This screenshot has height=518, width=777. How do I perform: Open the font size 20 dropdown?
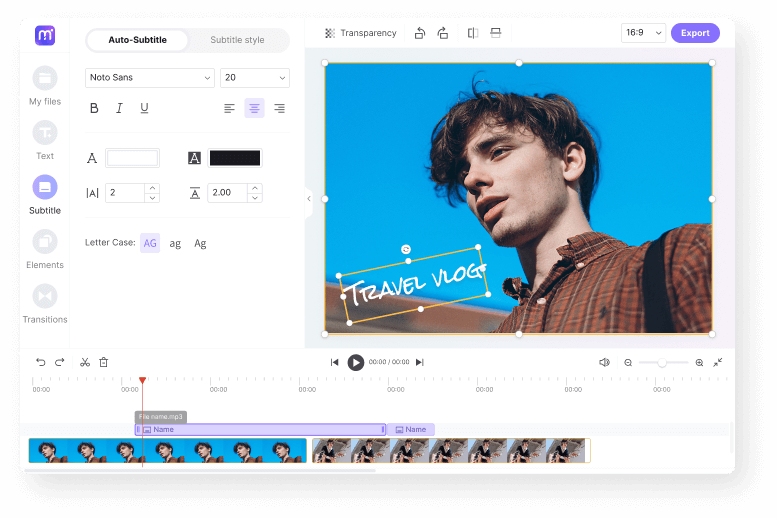255,78
